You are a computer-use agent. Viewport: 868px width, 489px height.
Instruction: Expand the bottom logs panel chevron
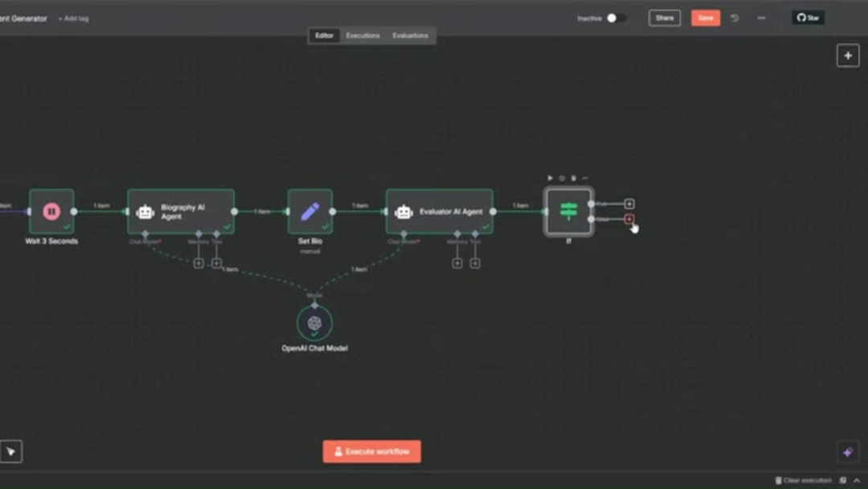pos(857,480)
